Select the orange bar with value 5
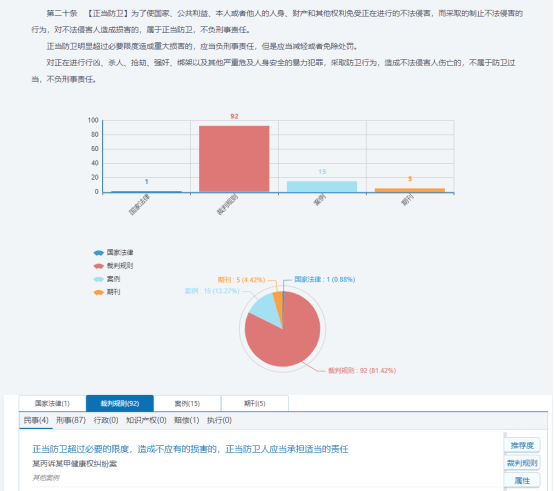The height and width of the screenshot is (491, 554). tap(410, 190)
